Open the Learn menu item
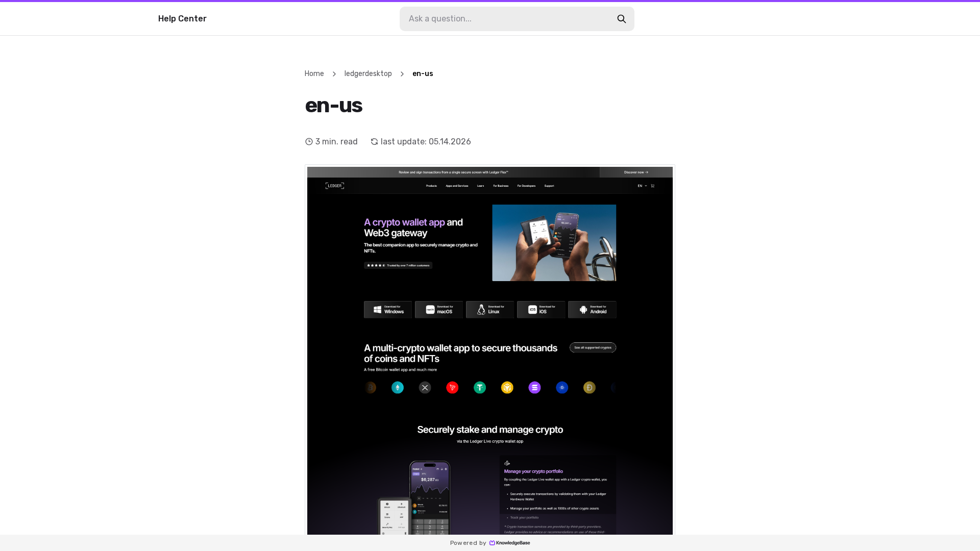 coord(480,186)
